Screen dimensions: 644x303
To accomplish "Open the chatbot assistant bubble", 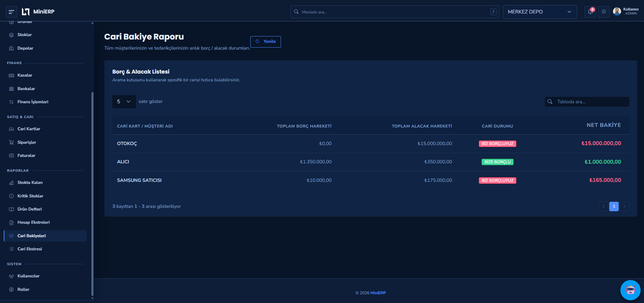I will pos(630,290).
